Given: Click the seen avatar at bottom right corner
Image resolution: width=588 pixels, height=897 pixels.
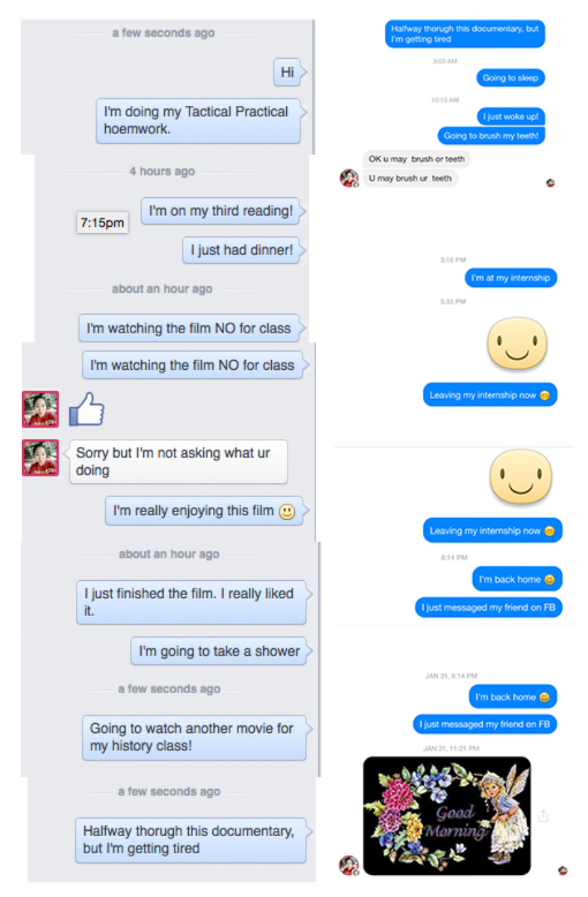Looking at the screenshot, I should 563,870.
